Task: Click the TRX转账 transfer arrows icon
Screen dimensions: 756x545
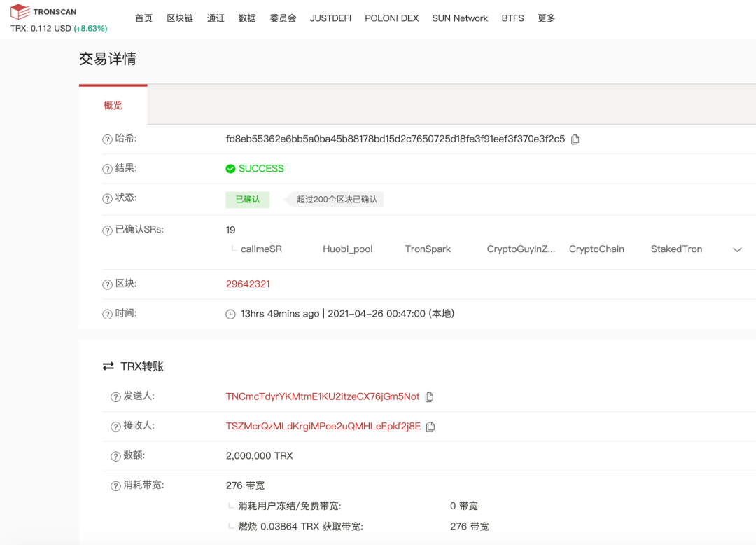Action: tap(108, 366)
